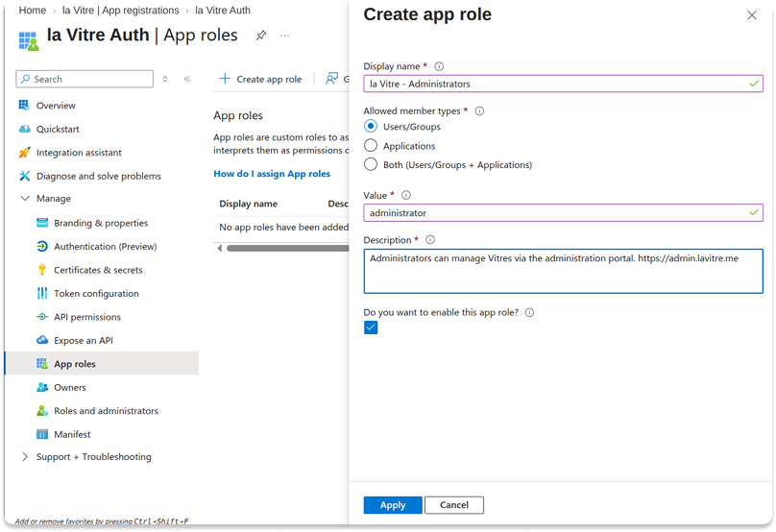Click the Integration assistant rocket icon

click(x=24, y=153)
